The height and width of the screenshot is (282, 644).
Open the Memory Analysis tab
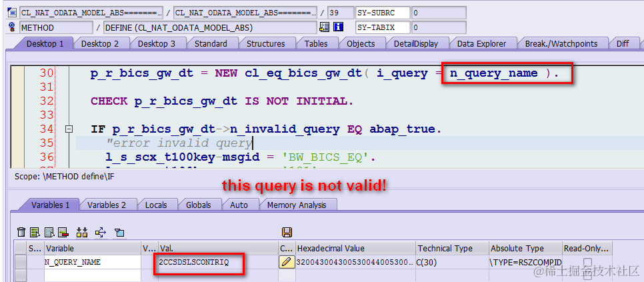tap(297, 205)
